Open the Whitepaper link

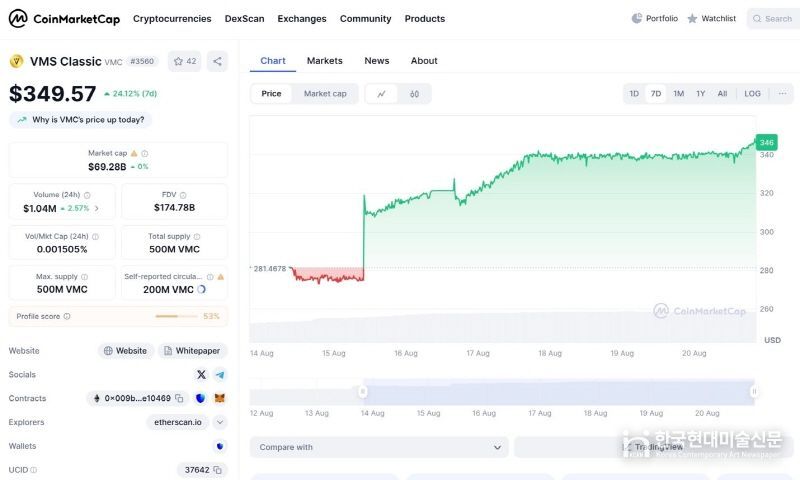coord(190,351)
